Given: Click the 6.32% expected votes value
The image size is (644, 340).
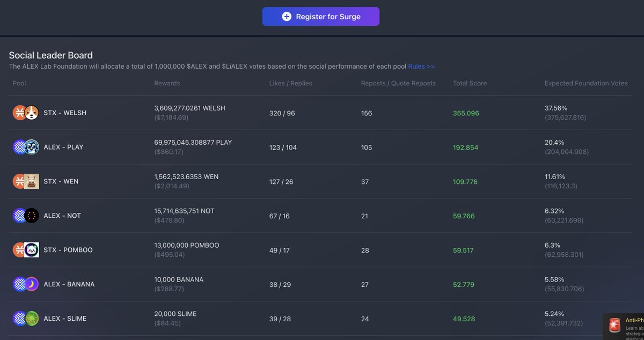Looking at the screenshot, I should (x=554, y=211).
